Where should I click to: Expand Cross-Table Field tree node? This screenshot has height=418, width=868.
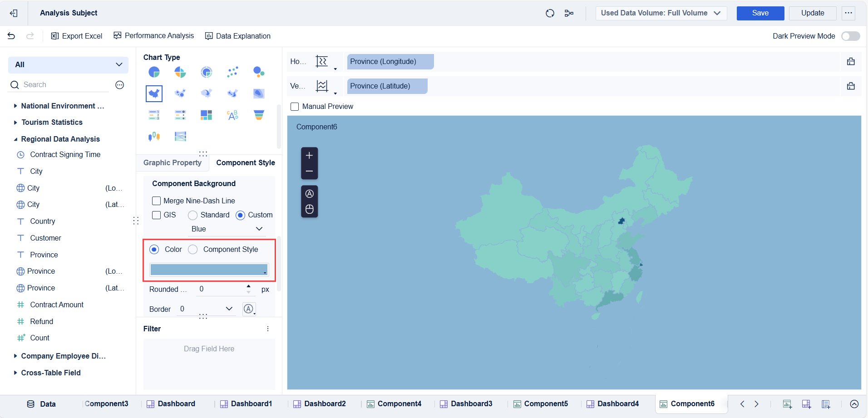pos(15,373)
